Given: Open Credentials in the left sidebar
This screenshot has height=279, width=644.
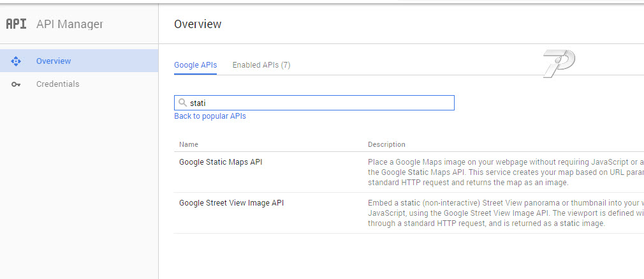Looking at the screenshot, I should click(79, 84).
